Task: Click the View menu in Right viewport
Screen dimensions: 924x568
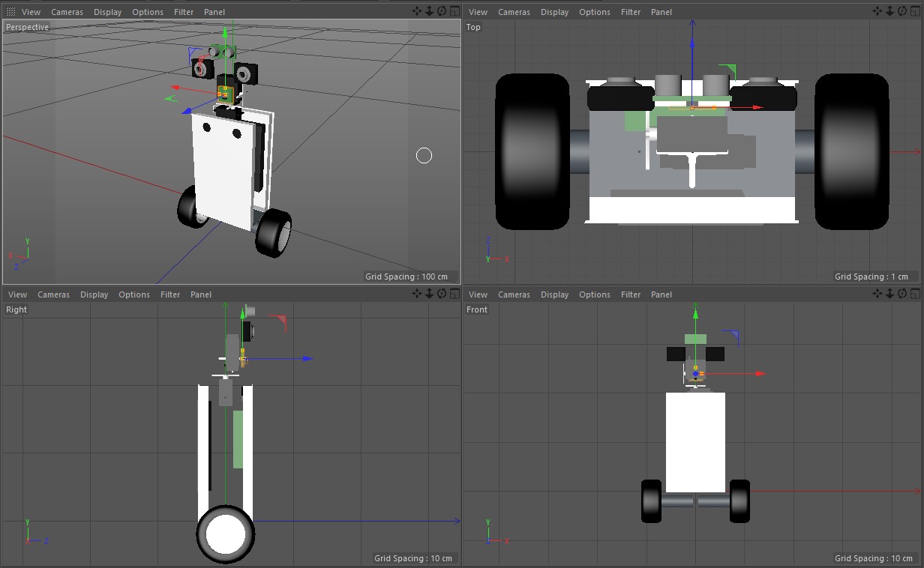Action: (x=17, y=294)
